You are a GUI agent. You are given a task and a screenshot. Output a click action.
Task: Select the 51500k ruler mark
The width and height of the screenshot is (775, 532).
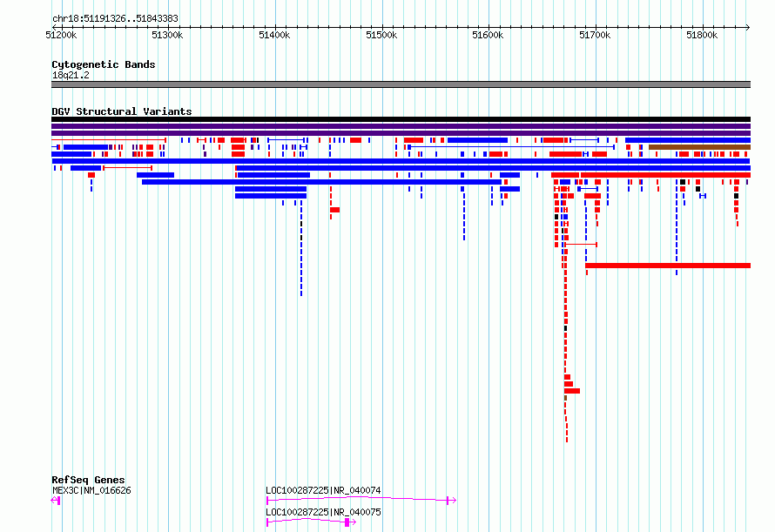[381, 35]
